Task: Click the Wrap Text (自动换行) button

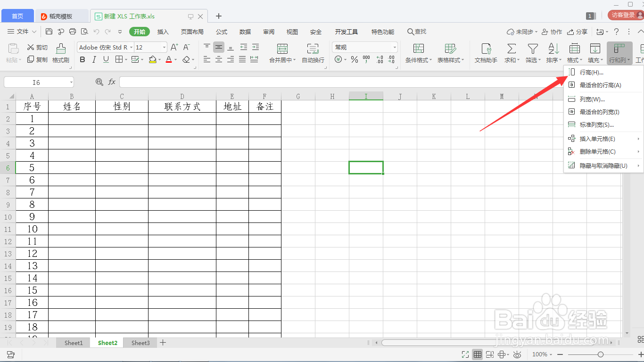Action: (x=313, y=53)
